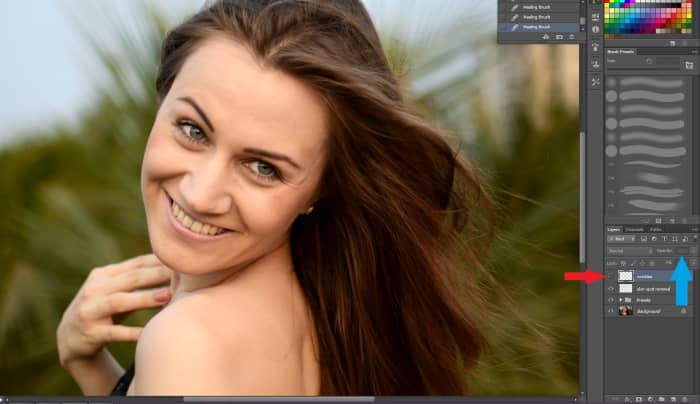Toggle lock image pixels
700x404 pixels.
click(x=633, y=263)
